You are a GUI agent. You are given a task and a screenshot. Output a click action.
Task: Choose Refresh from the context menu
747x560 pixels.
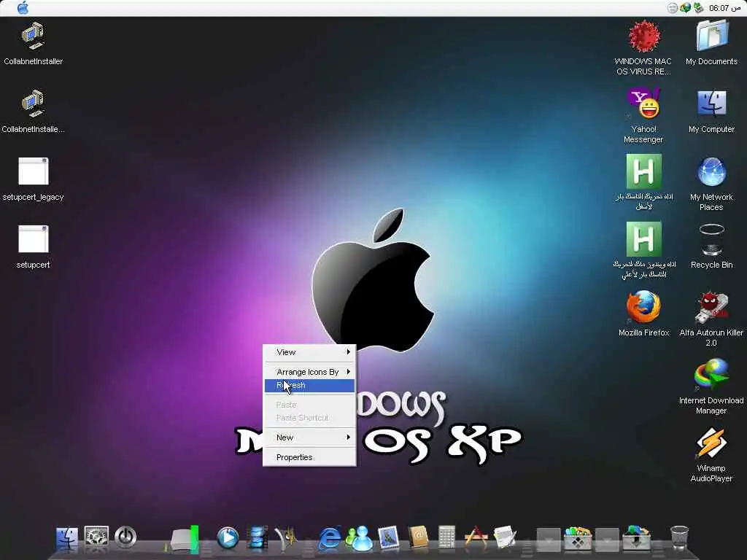tap(309, 385)
